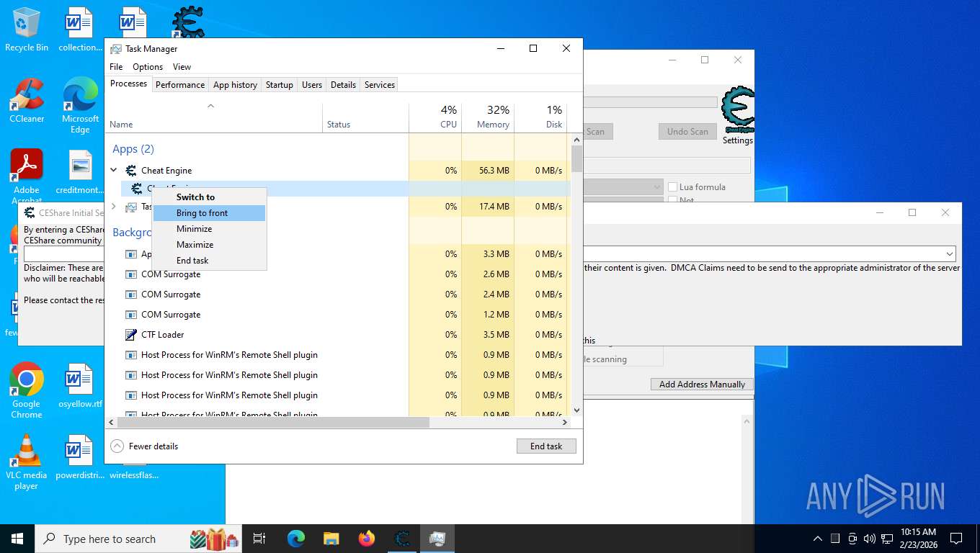Open the File menu in Task Manager

click(116, 67)
